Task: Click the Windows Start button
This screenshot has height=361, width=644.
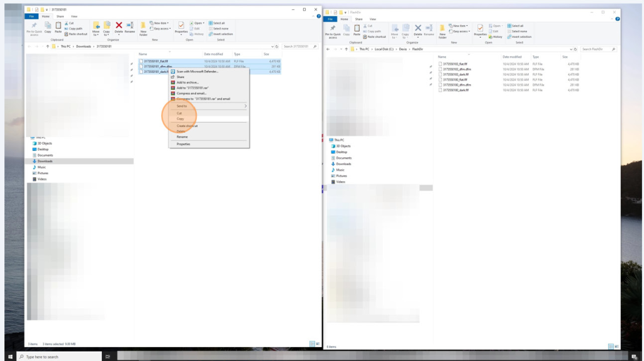Action: [10, 357]
